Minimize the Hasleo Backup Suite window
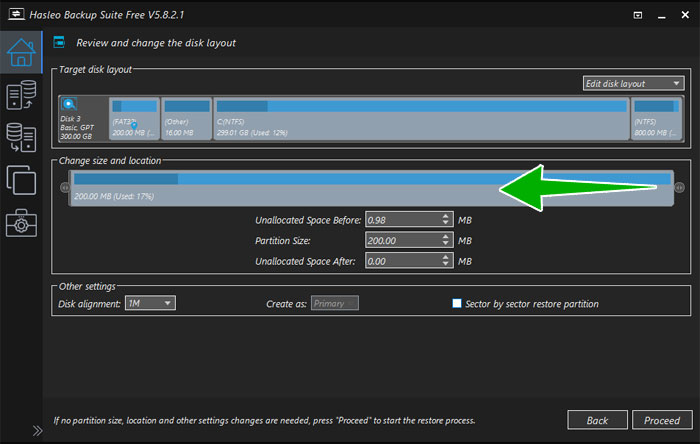 (662, 16)
